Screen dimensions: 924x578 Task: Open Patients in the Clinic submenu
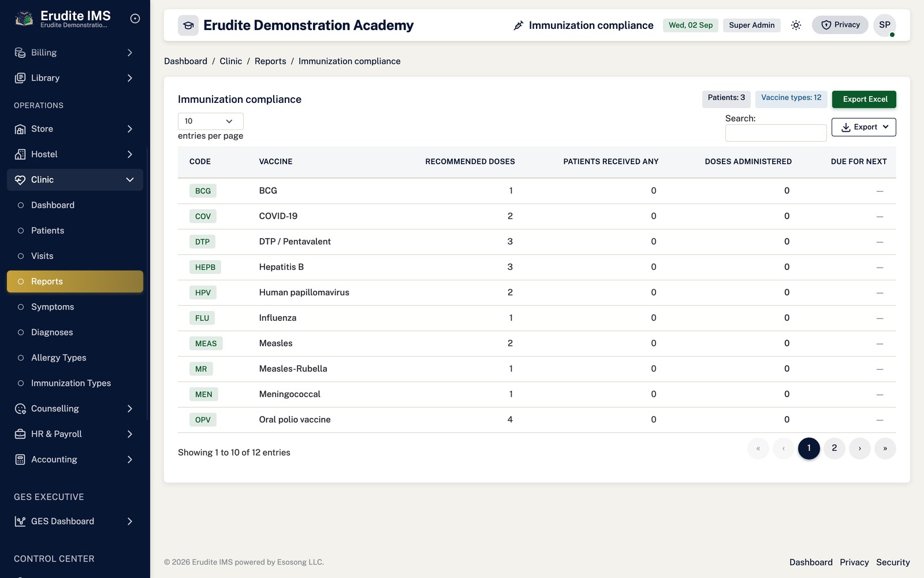(x=75, y=231)
